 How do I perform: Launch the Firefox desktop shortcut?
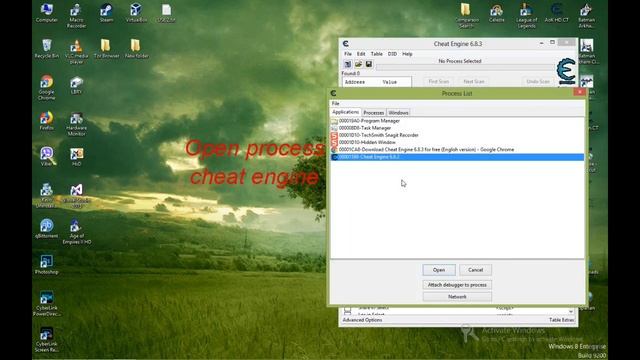(x=47, y=120)
